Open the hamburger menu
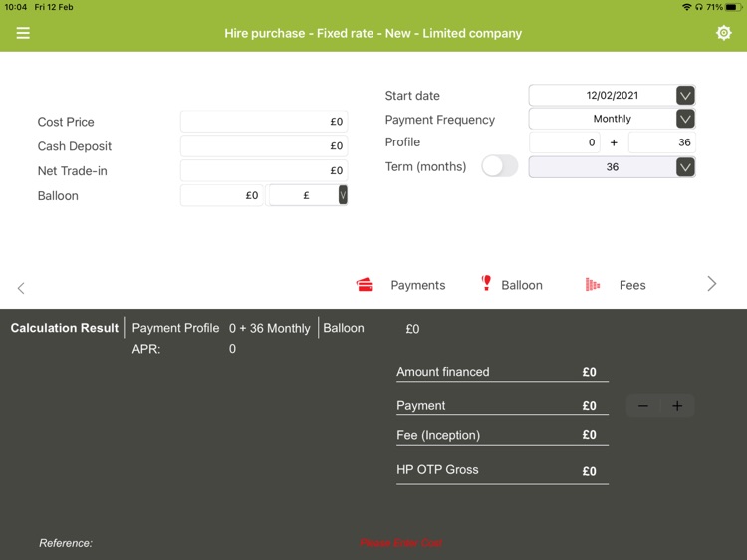 [23, 33]
